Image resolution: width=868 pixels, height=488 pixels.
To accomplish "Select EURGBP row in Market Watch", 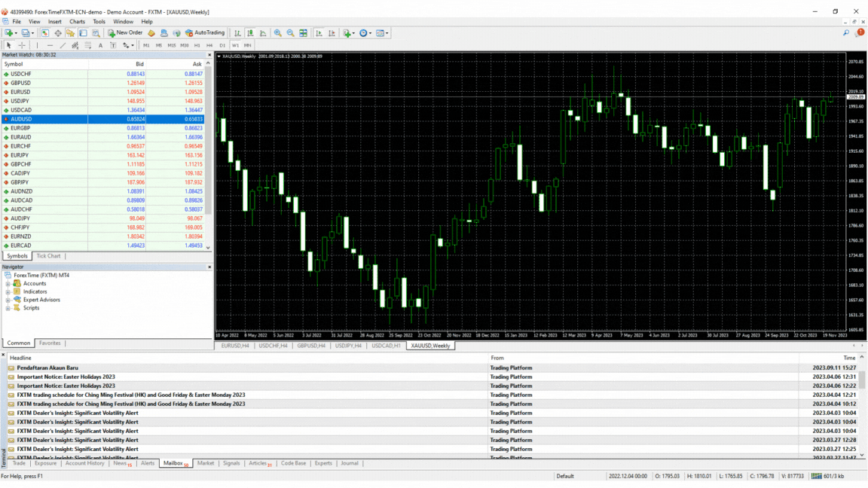I will (105, 128).
